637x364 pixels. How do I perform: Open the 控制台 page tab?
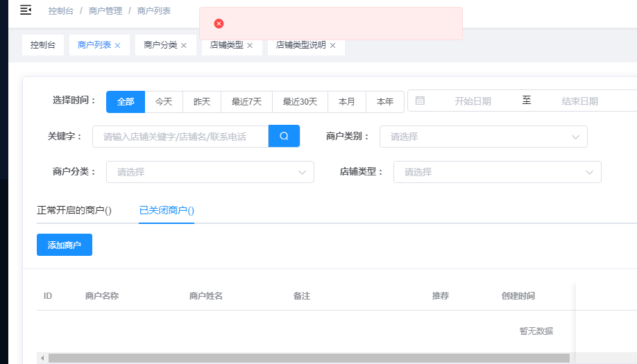(x=42, y=45)
